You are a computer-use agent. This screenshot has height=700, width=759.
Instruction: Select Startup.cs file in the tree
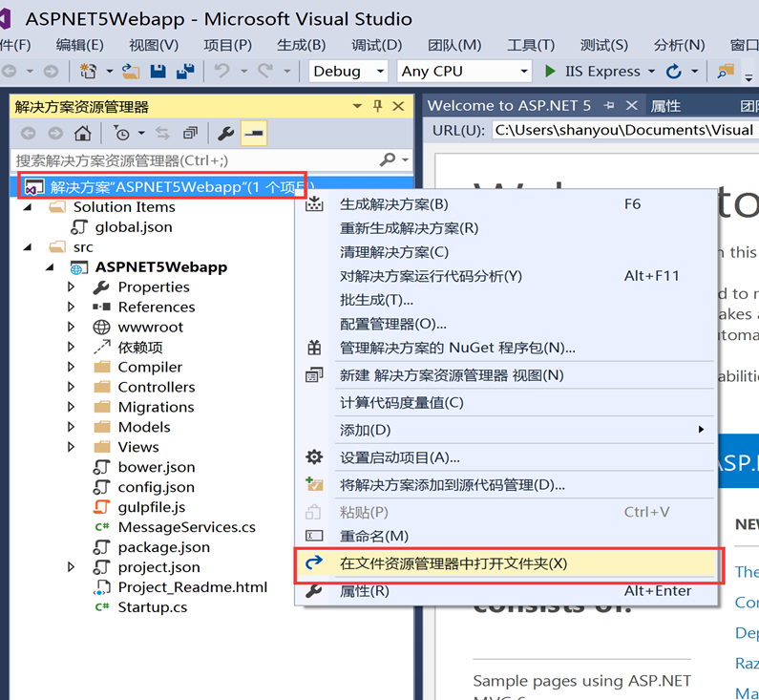coord(153,607)
